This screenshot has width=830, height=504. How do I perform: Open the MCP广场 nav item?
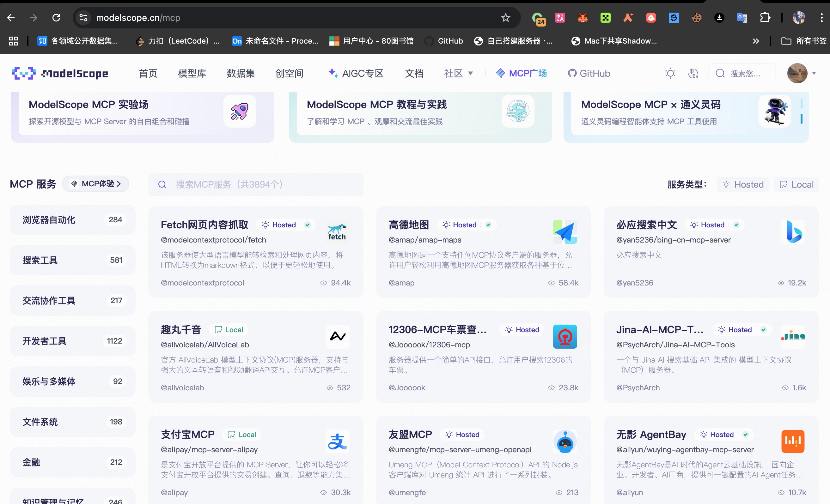coord(522,73)
